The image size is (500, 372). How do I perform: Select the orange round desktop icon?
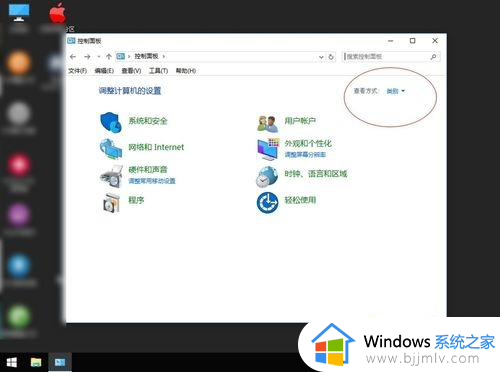coord(19,62)
